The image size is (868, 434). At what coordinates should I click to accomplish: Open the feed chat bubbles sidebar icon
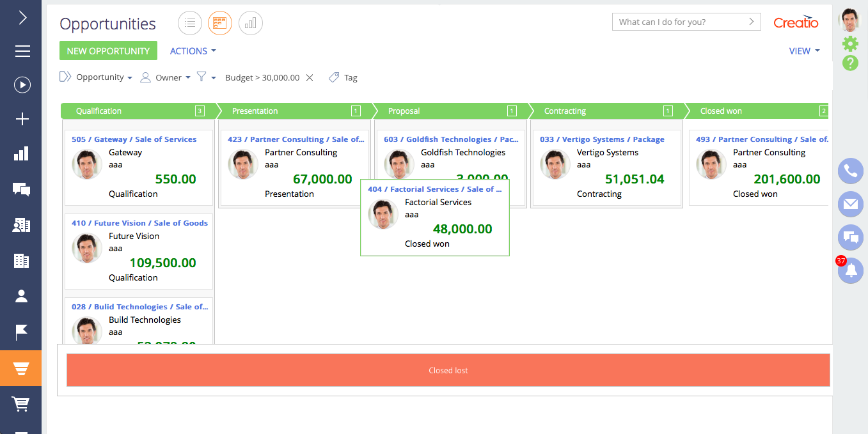click(x=22, y=189)
